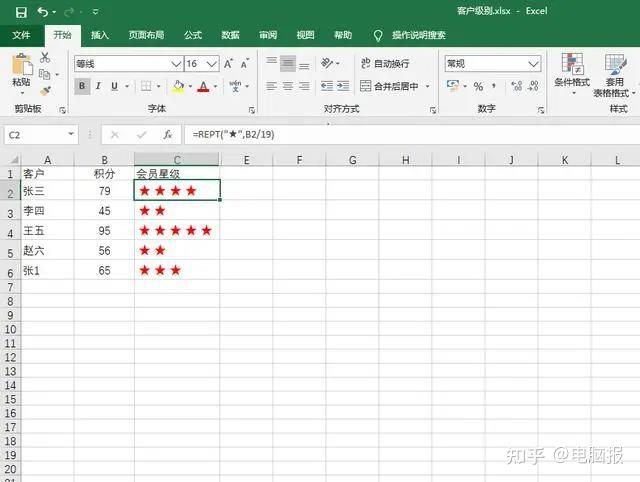Toggle Italic formatting
The width and height of the screenshot is (640, 482).
click(x=98, y=86)
